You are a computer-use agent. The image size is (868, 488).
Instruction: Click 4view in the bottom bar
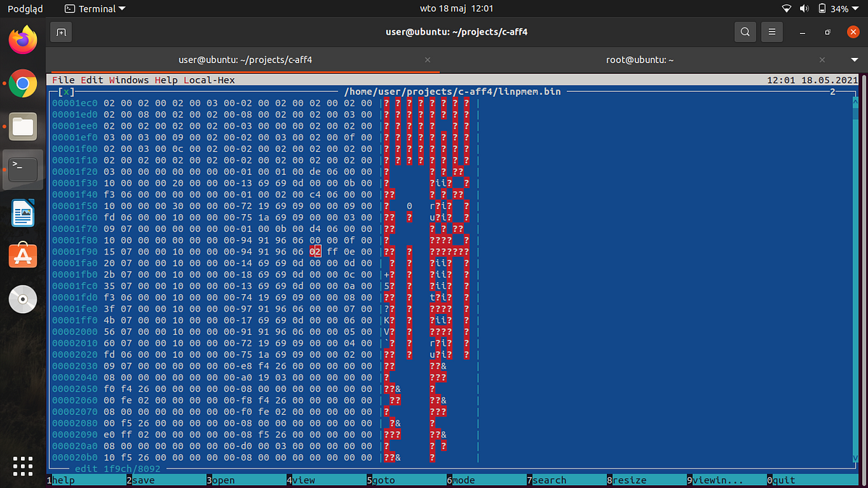[x=302, y=480]
